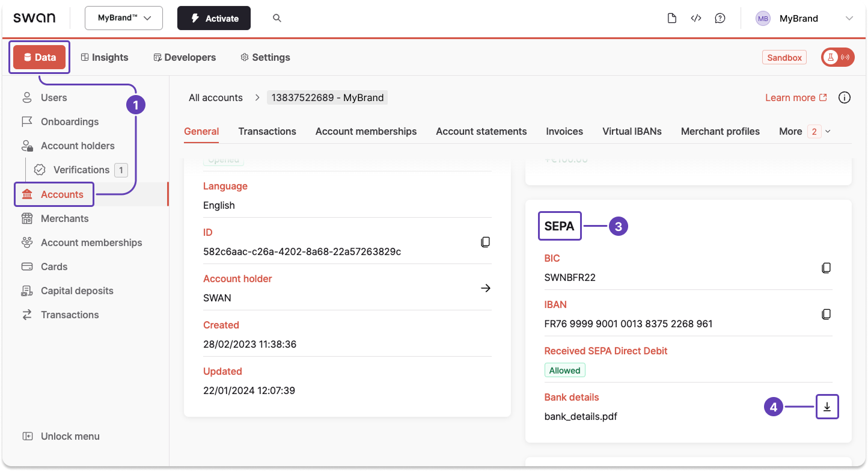Open the Learn more link
Viewport: 868px width, 471px height.
click(791, 97)
